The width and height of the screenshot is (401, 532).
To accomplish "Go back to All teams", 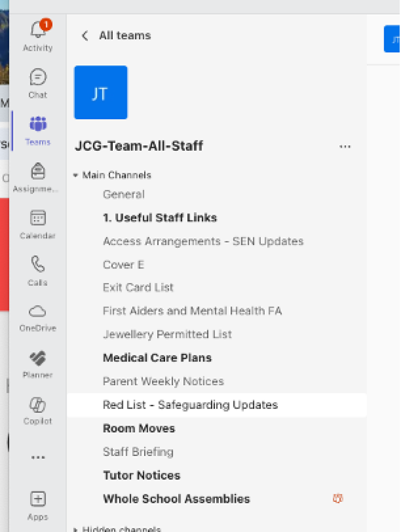I will pyautogui.click(x=85, y=36).
